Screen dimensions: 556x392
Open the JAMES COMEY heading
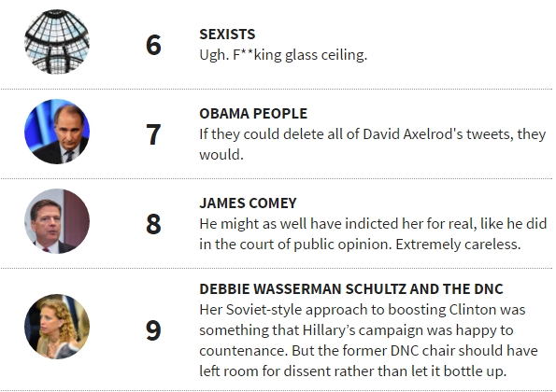click(248, 203)
